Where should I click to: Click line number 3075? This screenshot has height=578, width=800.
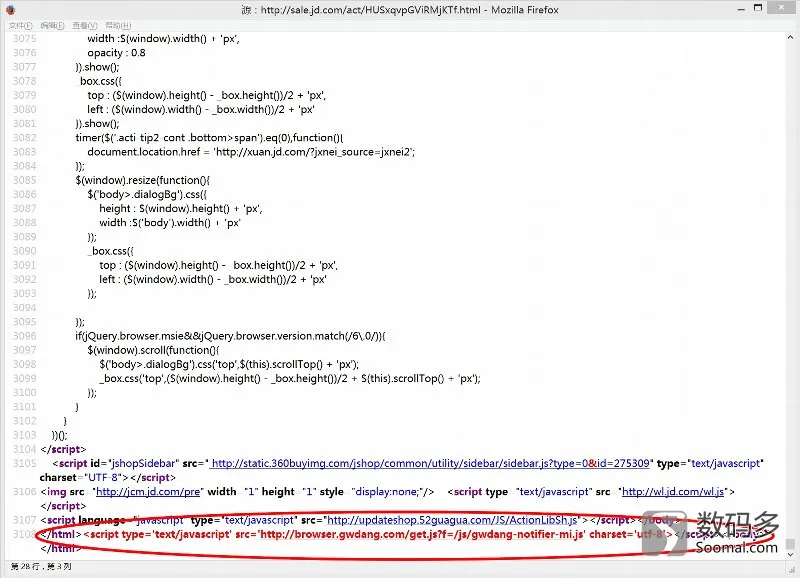pyautogui.click(x=24, y=39)
